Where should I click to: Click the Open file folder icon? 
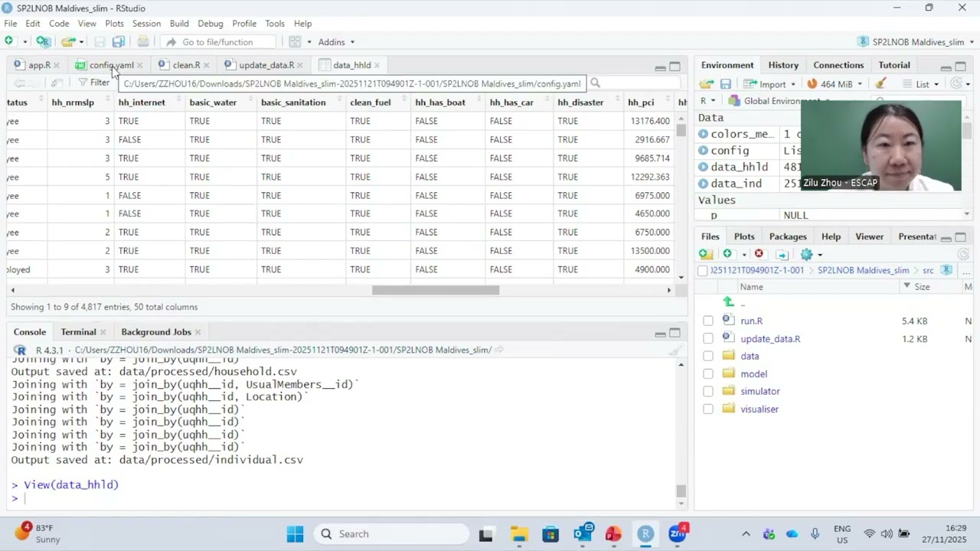tap(68, 41)
